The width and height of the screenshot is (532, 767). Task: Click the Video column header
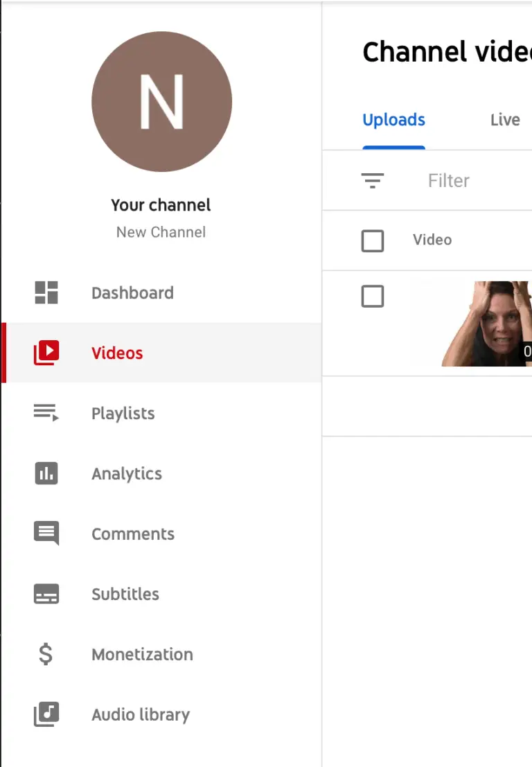(432, 240)
